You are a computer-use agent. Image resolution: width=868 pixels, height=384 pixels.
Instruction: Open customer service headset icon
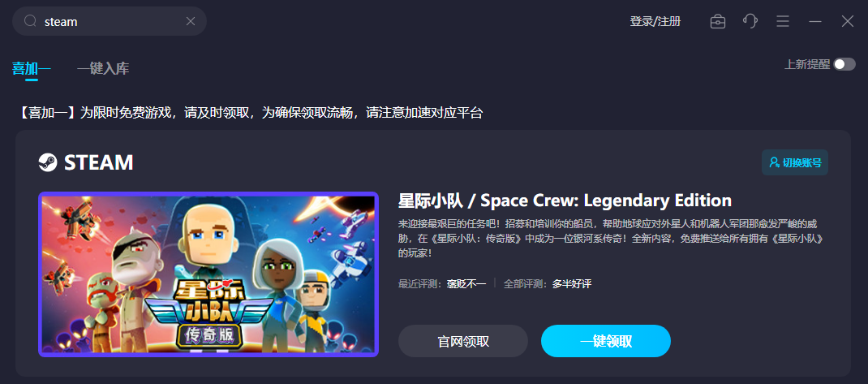point(750,21)
